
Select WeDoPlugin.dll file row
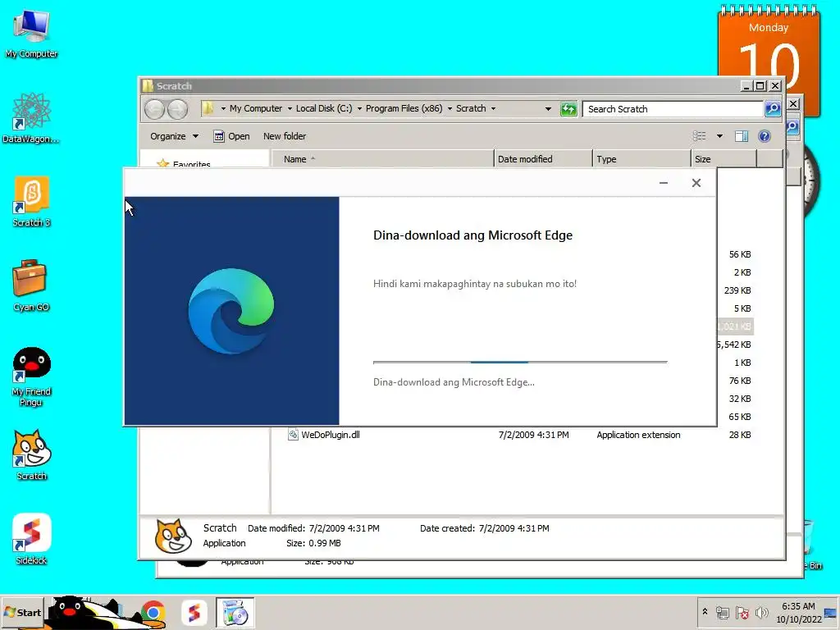[519, 435]
